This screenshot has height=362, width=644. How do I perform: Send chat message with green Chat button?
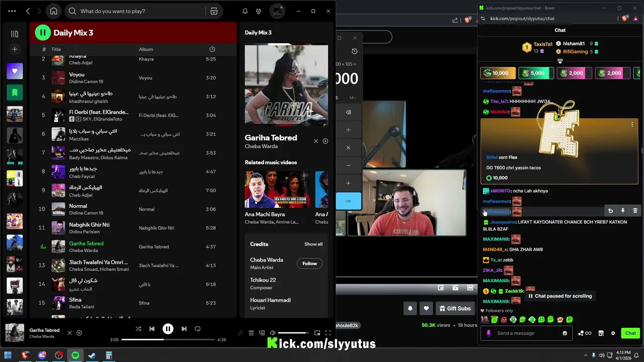pos(630,333)
